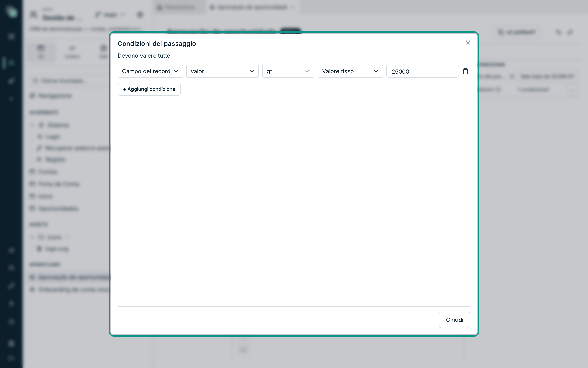
Task: Delete the condition with the trash icon
Action: point(465,71)
